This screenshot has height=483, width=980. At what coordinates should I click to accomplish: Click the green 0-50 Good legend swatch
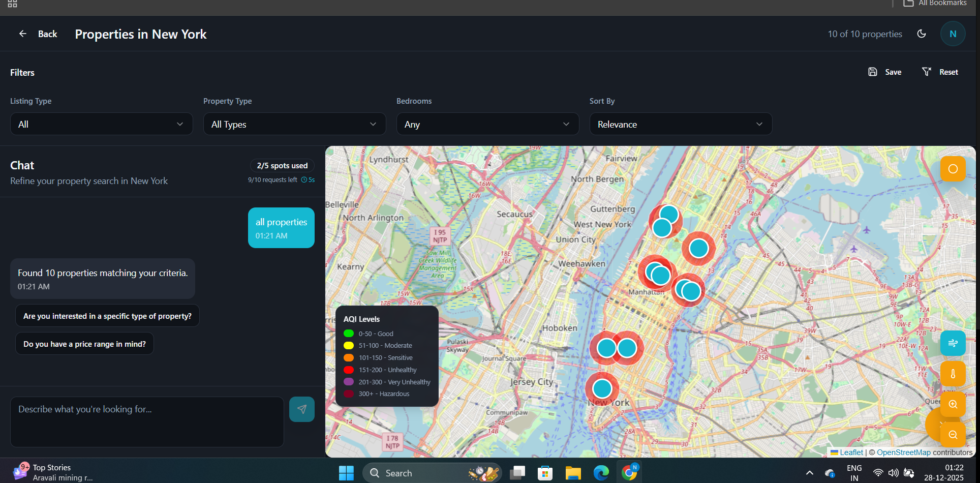click(x=349, y=334)
